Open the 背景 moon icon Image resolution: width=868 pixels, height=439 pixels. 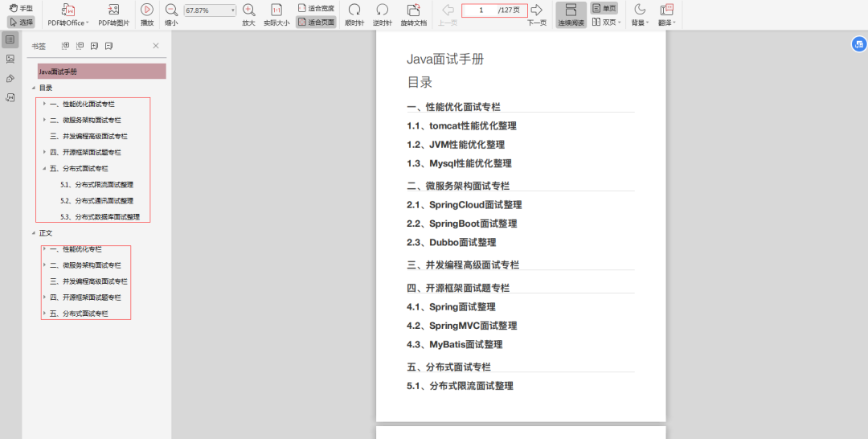click(640, 10)
